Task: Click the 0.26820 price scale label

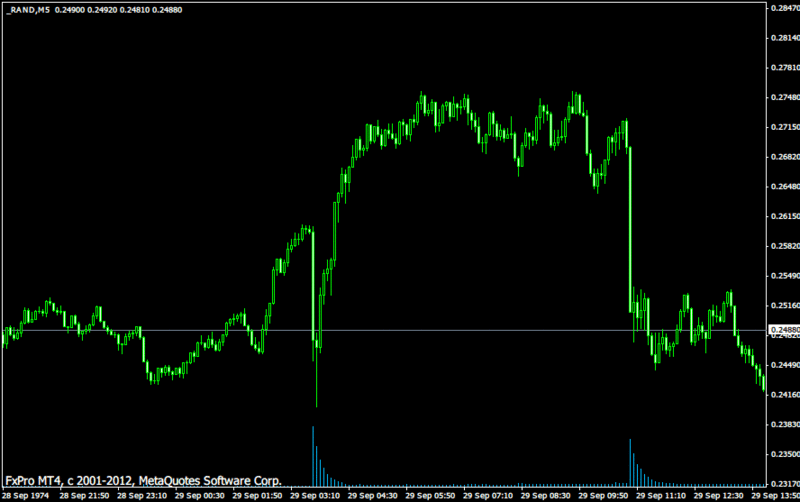Action: 785,157
